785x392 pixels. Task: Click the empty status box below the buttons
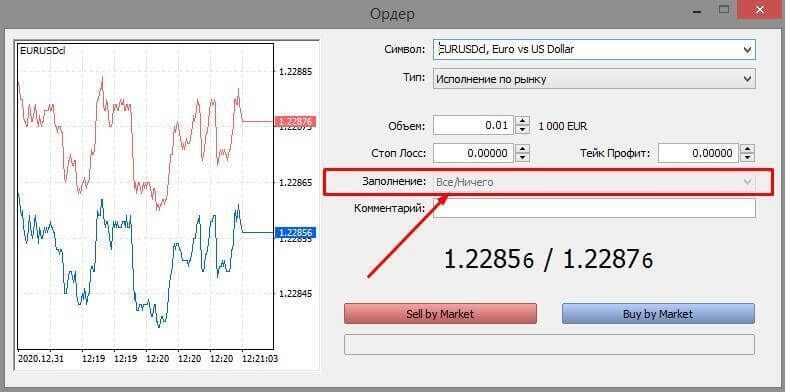(x=549, y=344)
